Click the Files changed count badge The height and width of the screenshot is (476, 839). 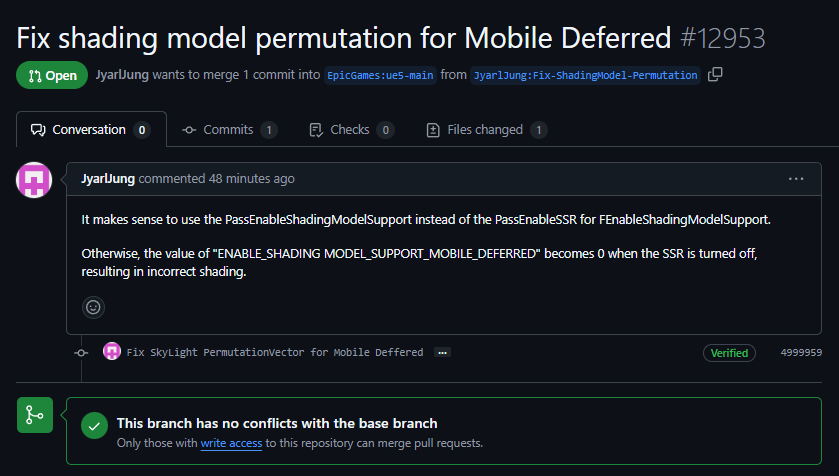coord(539,130)
